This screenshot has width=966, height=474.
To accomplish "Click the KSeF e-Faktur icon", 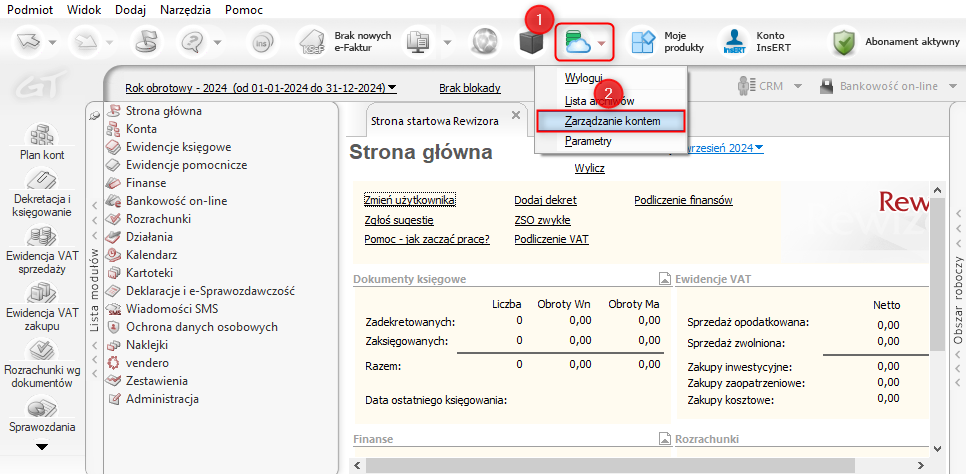I will tap(313, 43).
